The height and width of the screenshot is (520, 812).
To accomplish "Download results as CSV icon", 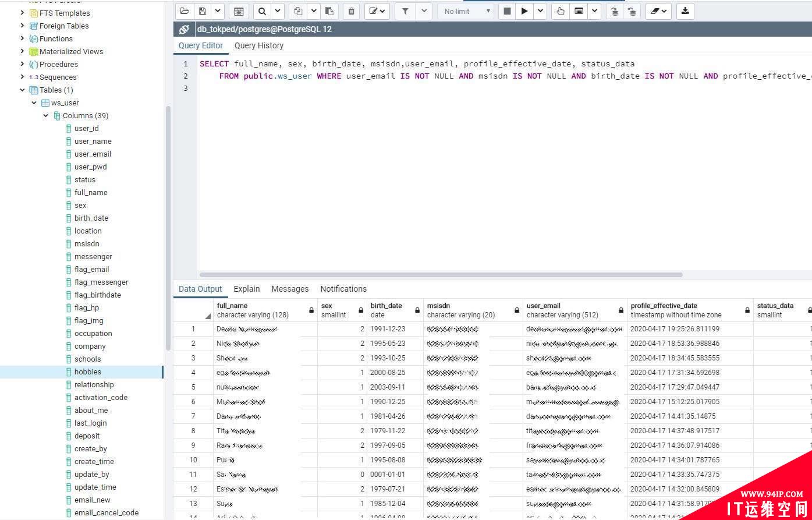I will (x=685, y=11).
